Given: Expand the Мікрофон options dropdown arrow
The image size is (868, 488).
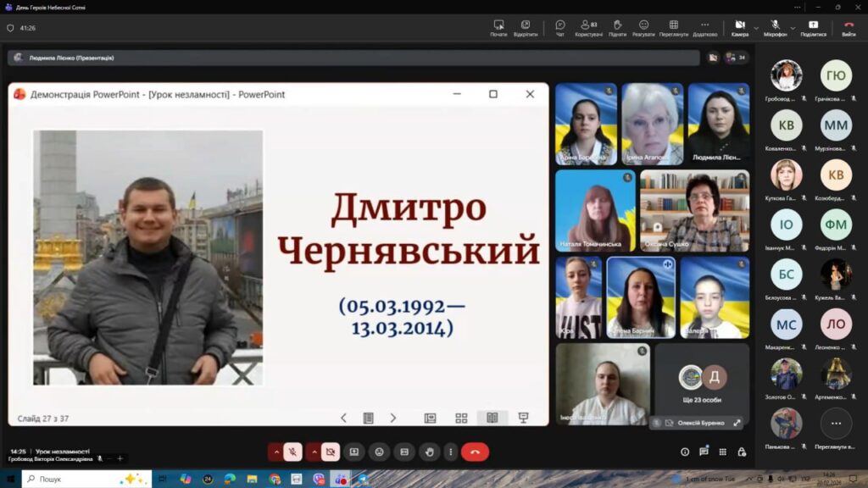Looking at the screenshot, I should 793,28.
